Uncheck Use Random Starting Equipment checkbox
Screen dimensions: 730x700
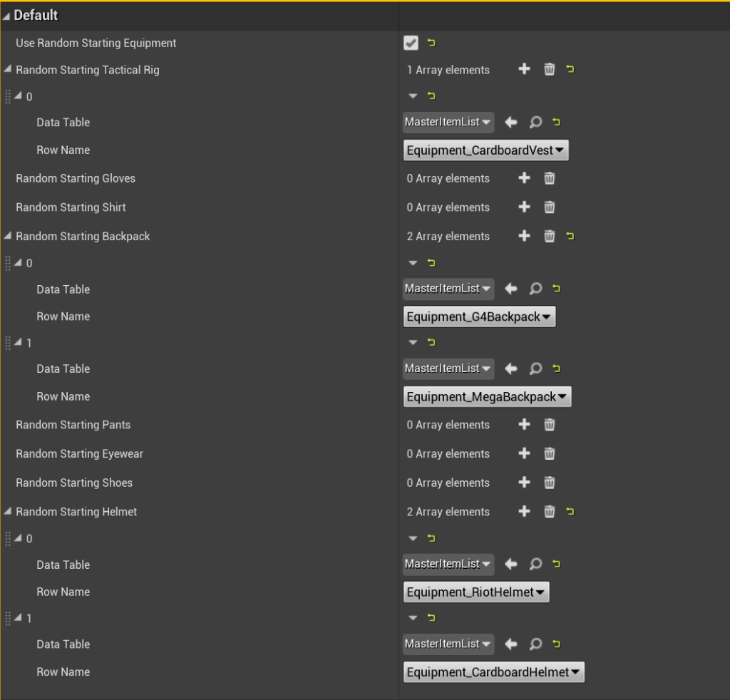[x=411, y=43]
